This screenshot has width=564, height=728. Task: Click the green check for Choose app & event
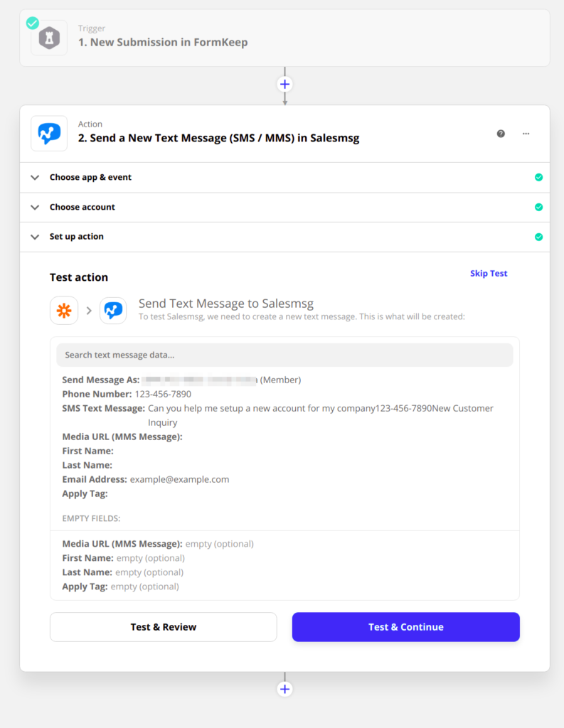538,178
